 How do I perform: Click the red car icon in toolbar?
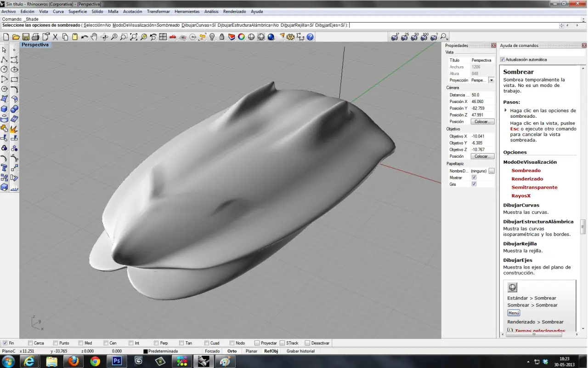173,37
